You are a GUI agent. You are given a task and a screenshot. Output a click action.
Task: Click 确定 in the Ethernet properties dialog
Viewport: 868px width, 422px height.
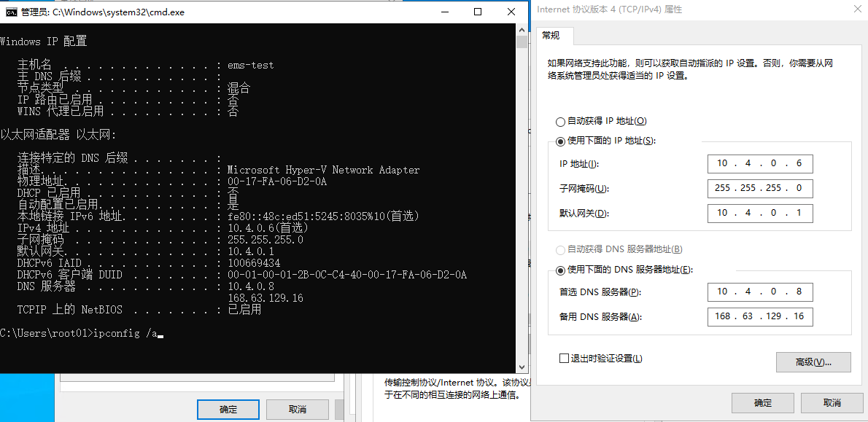(x=228, y=409)
